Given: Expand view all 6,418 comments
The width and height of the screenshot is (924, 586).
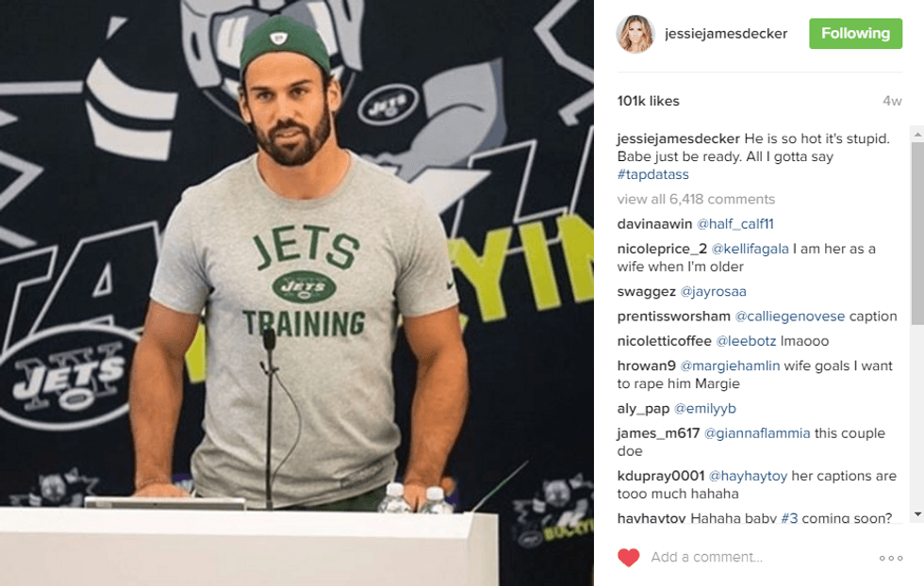Looking at the screenshot, I should pos(696,199).
